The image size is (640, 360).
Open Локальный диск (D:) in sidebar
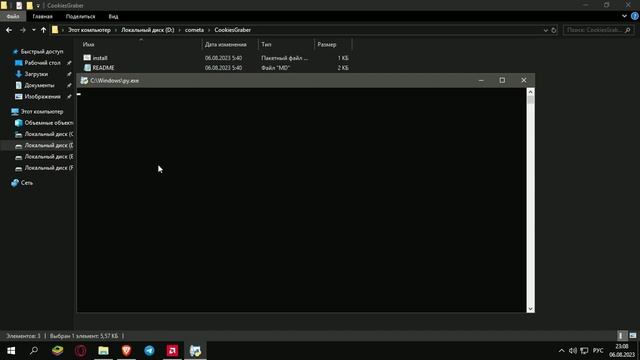[49, 145]
